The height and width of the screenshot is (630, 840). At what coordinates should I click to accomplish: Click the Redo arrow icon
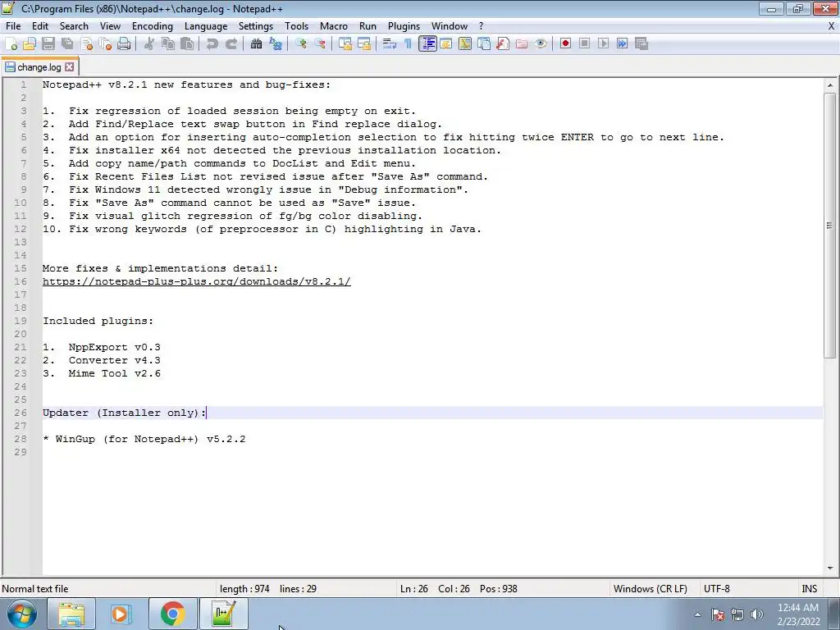click(231, 44)
